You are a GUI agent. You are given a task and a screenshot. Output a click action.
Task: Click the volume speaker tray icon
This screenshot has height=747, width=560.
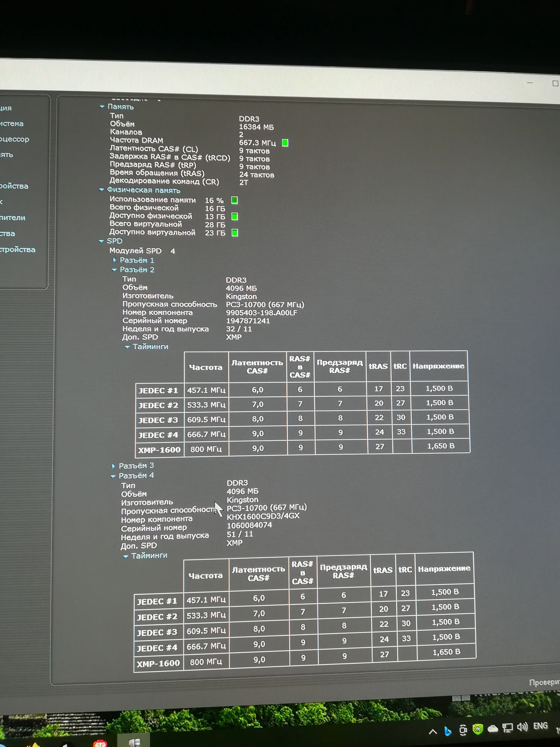pos(522,727)
